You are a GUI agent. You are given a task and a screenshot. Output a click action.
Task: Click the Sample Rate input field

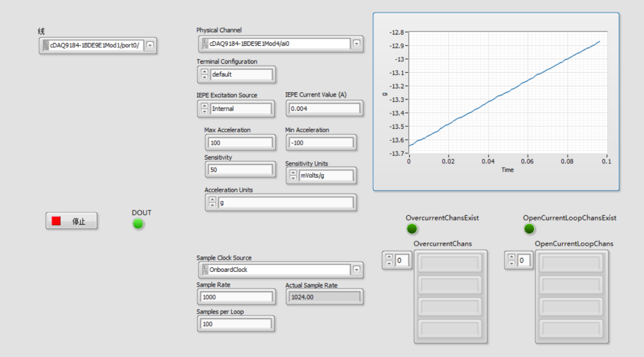pyautogui.click(x=236, y=297)
